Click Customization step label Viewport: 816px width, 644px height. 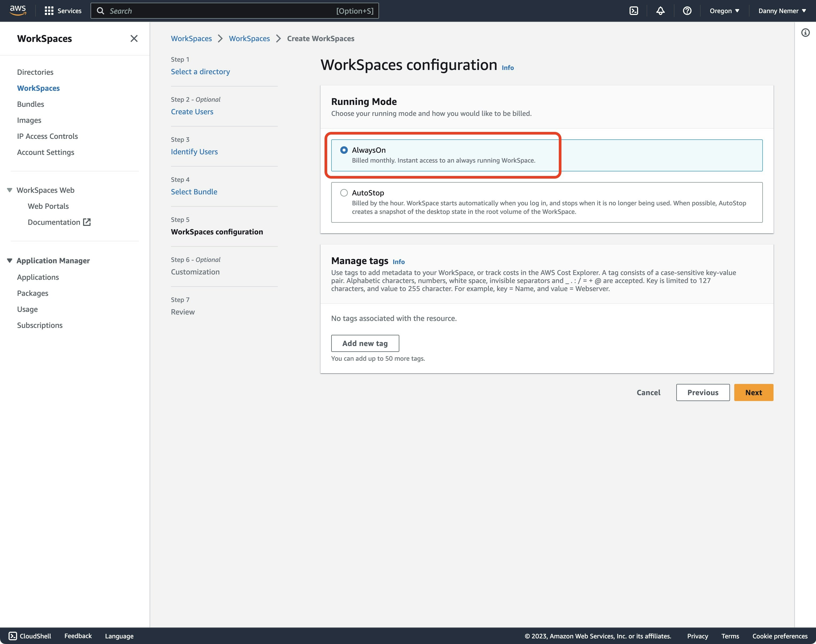point(195,272)
